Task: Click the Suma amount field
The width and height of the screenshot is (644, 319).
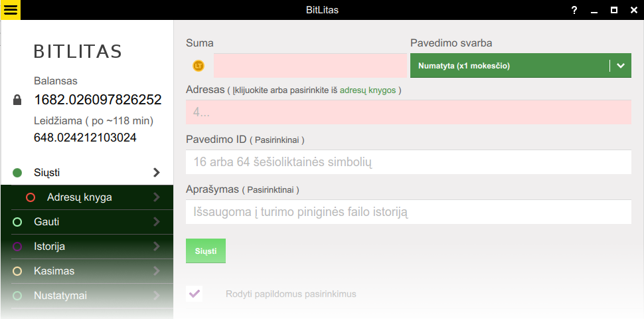Action: 309,66
